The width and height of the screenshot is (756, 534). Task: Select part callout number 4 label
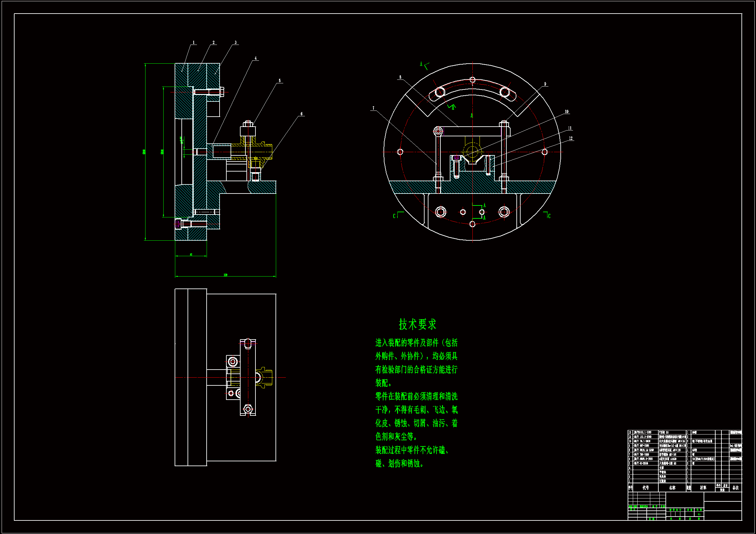[x=255, y=58]
